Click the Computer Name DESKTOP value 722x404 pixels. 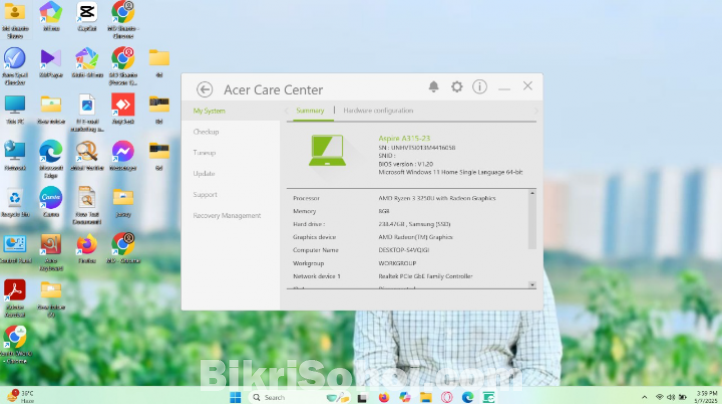point(403,250)
